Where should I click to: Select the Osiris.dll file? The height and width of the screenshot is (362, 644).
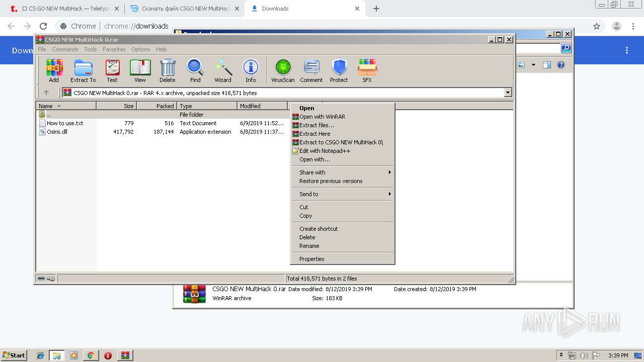164,132
